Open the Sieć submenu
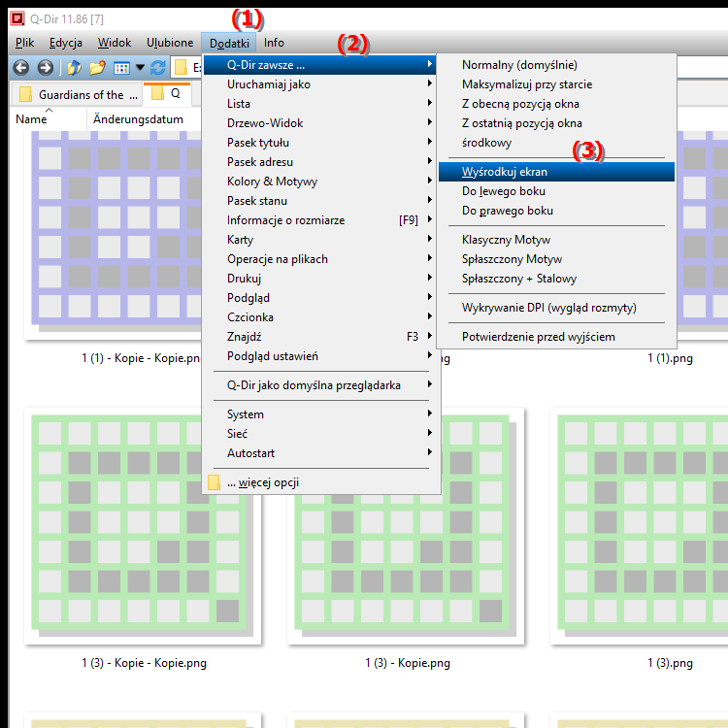The width and height of the screenshot is (728, 728). [x=319, y=434]
